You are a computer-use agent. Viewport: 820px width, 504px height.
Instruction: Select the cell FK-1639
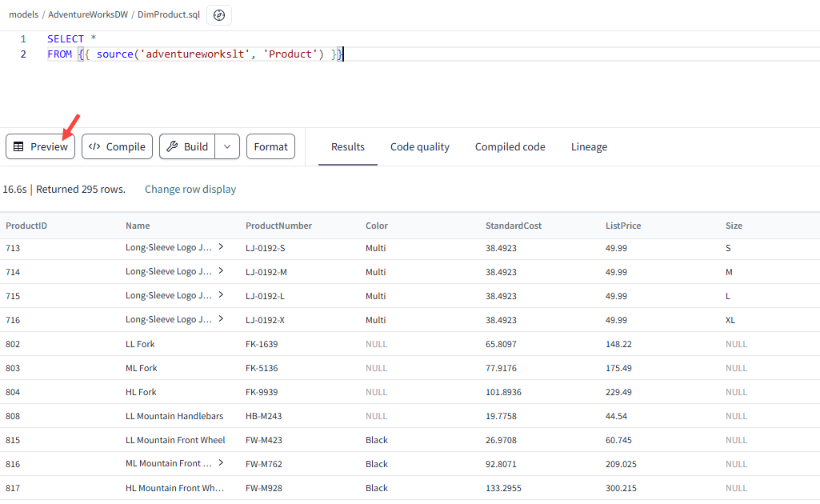pyautogui.click(x=262, y=345)
